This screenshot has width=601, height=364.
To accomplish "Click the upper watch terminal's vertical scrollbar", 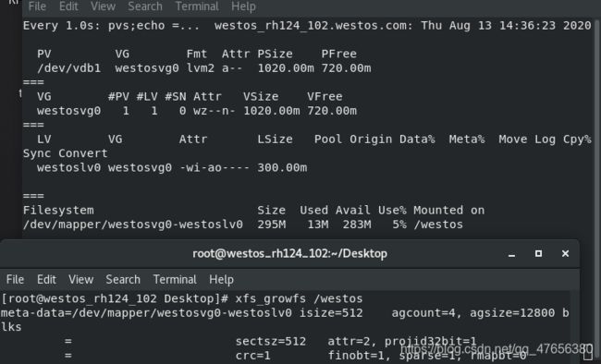I will click(x=597, y=127).
